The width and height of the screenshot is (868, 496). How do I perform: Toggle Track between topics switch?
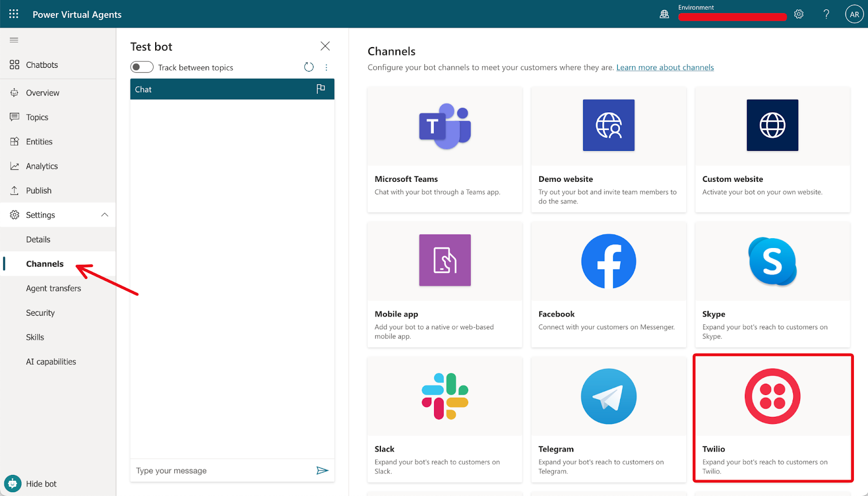point(142,67)
